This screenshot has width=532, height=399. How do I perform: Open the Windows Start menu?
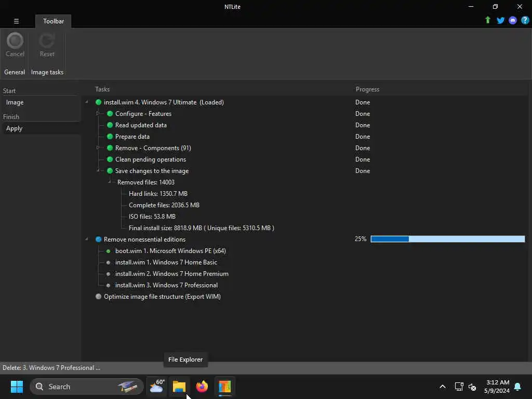pyautogui.click(x=17, y=387)
